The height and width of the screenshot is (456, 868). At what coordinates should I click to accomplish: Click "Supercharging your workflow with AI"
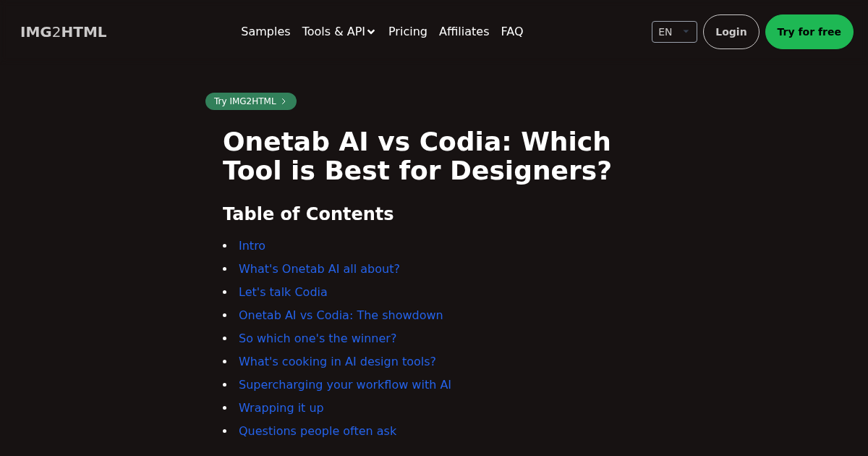(345, 384)
